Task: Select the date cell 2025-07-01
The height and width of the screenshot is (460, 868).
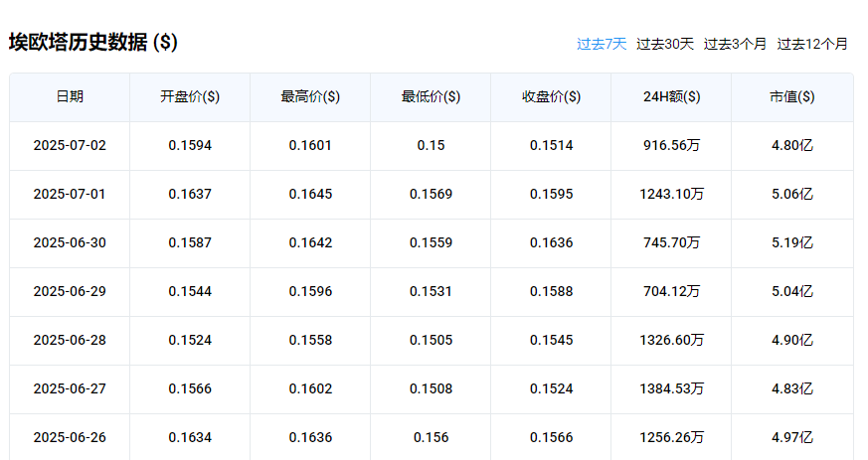Action: 70,194
